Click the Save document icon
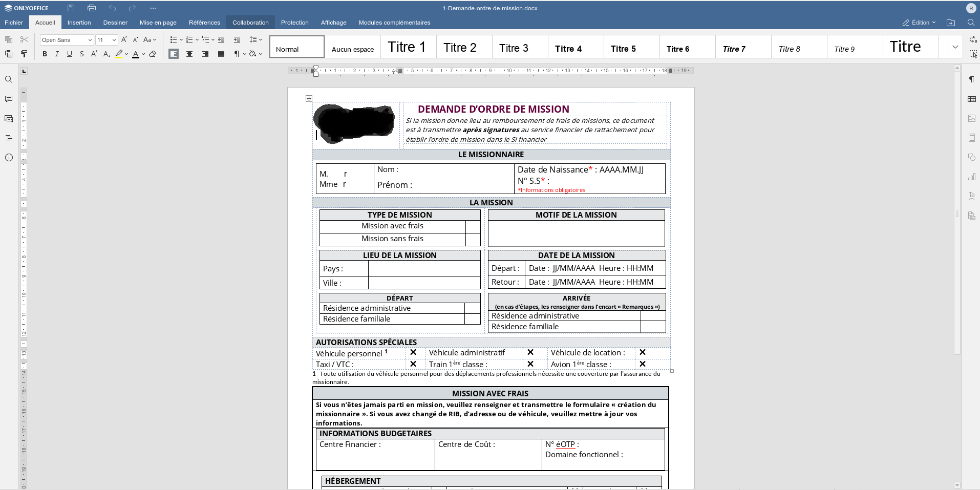Image resolution: width=980 pixels, height=490 pixels. point(71,8)
